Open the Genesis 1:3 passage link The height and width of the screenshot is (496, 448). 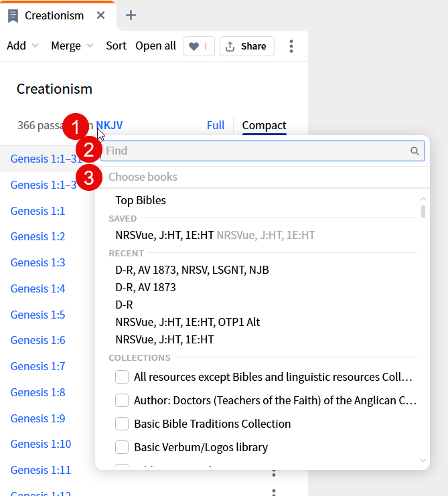point(38,262)
